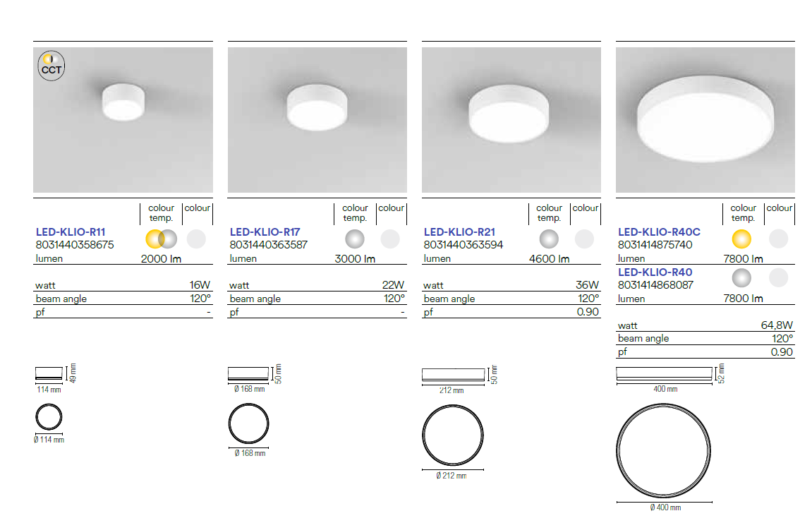Click the Ø 212 mm circle diagram
The height and width of the screenshot is (523, 812).
click(x=453, y=435)
